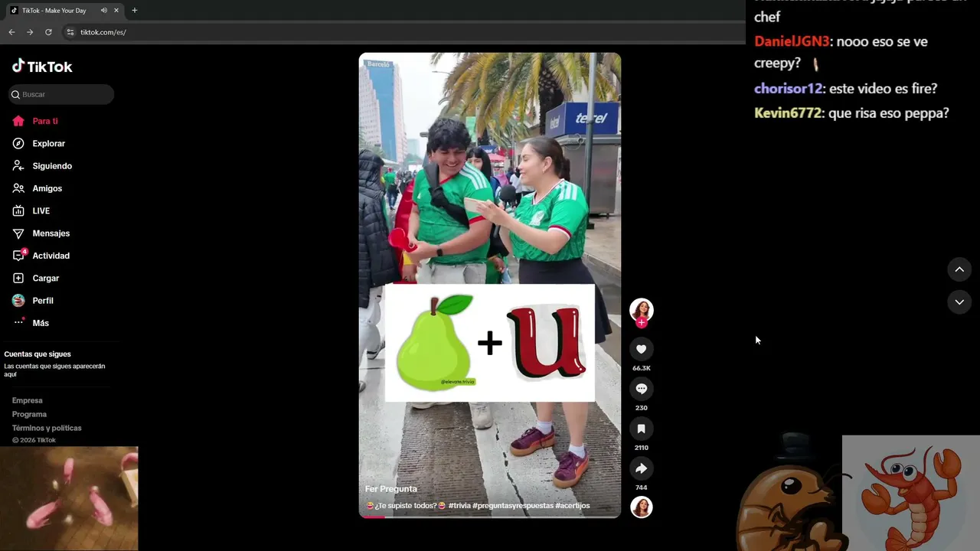Open the video comments

click(642, 389)
